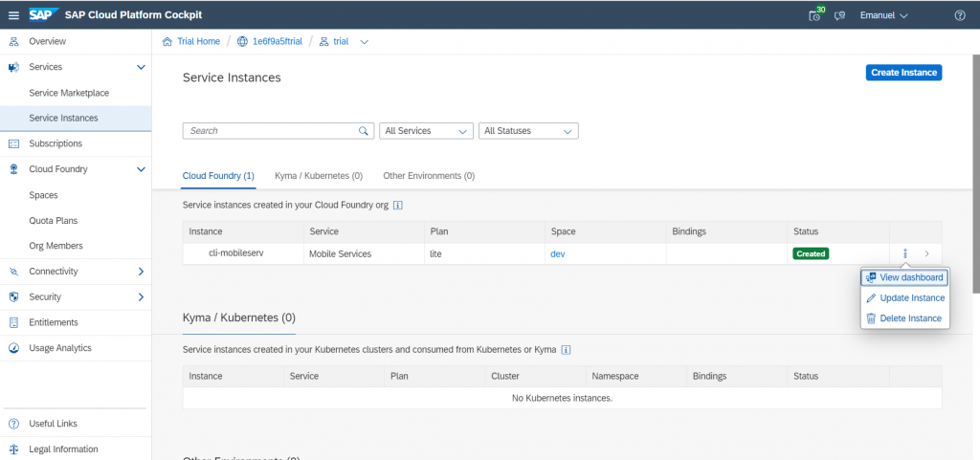This screenshot has height=460, width=980.
Task: Open the help question mark icon
Action: click(x=960, y=15)
